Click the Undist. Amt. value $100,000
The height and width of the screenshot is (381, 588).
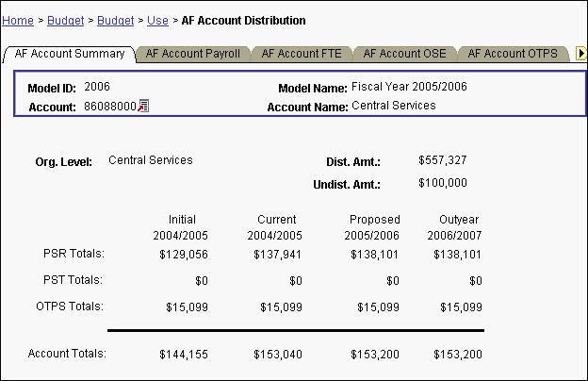(x=443, y=183)
